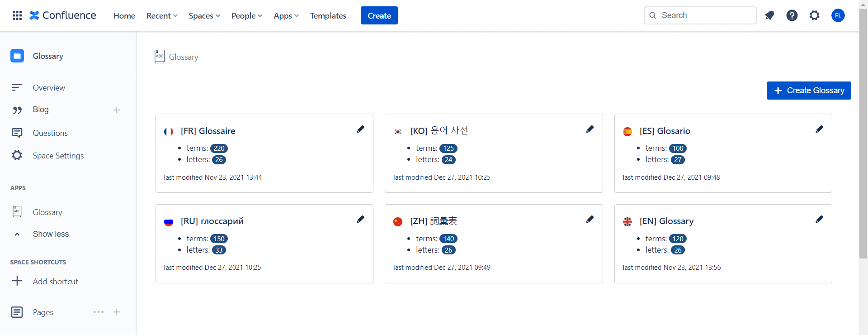Open the [KO] 용어 사전 title link
Screen dimensions: 868x335
439,131
